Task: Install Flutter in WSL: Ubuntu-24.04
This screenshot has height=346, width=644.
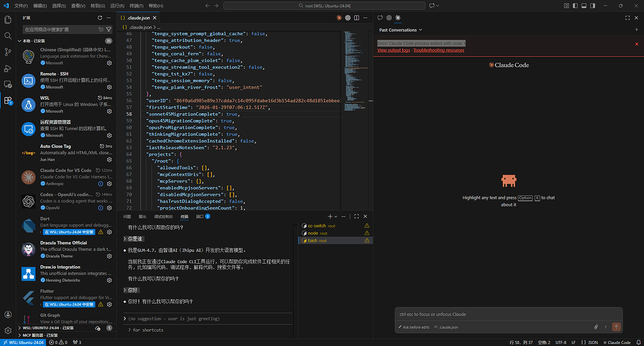Action: click(x=69, y=304)
